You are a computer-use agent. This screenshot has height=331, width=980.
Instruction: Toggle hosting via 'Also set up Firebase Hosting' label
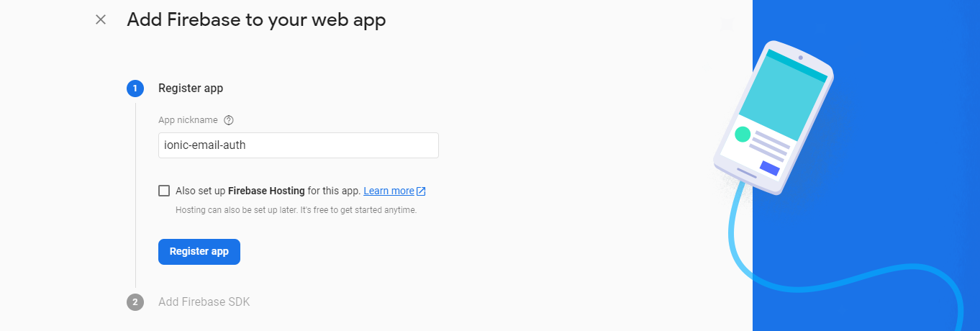(x=268, y=191)
